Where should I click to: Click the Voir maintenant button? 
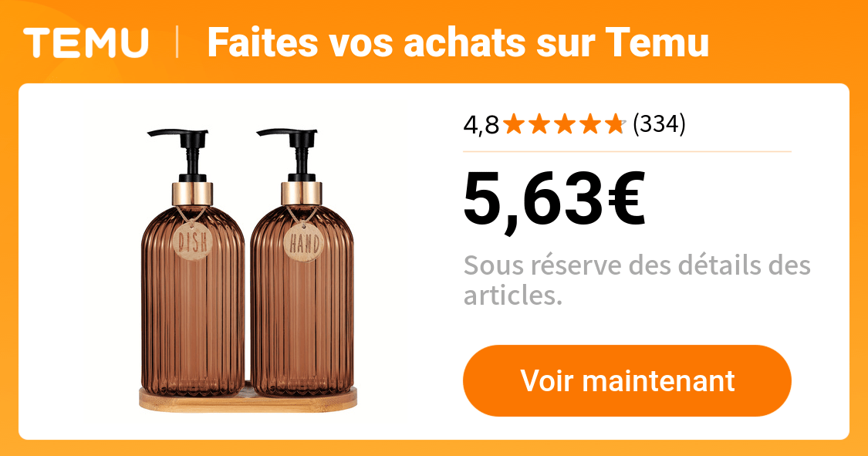pos(627,380)
